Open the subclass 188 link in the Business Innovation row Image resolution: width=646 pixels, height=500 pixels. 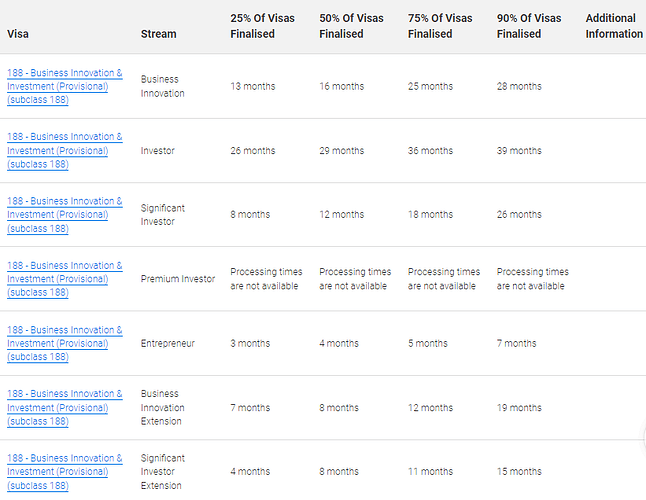point(65,86)
